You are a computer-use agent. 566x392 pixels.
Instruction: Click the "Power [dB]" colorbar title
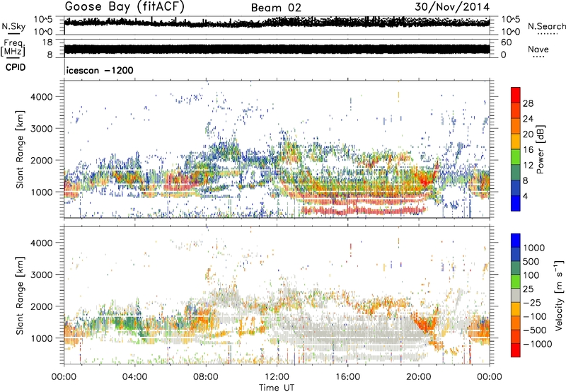(541, 149)
